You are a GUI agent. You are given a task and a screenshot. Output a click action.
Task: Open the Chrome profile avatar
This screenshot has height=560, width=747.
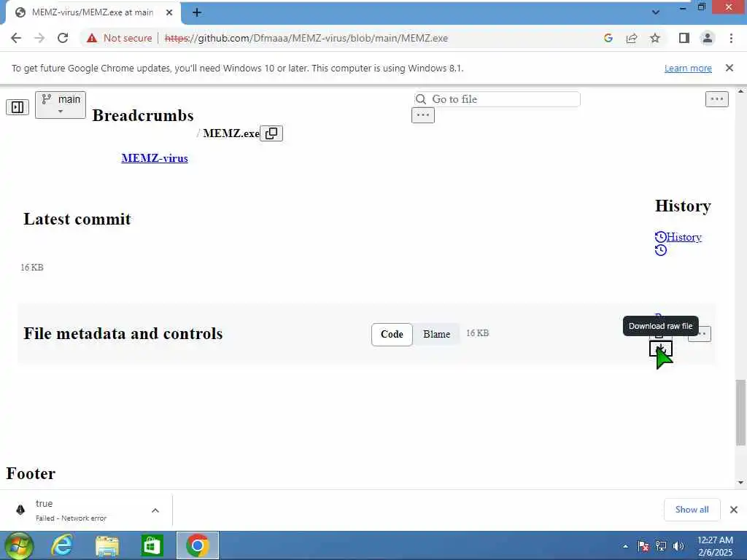(708, 38)
